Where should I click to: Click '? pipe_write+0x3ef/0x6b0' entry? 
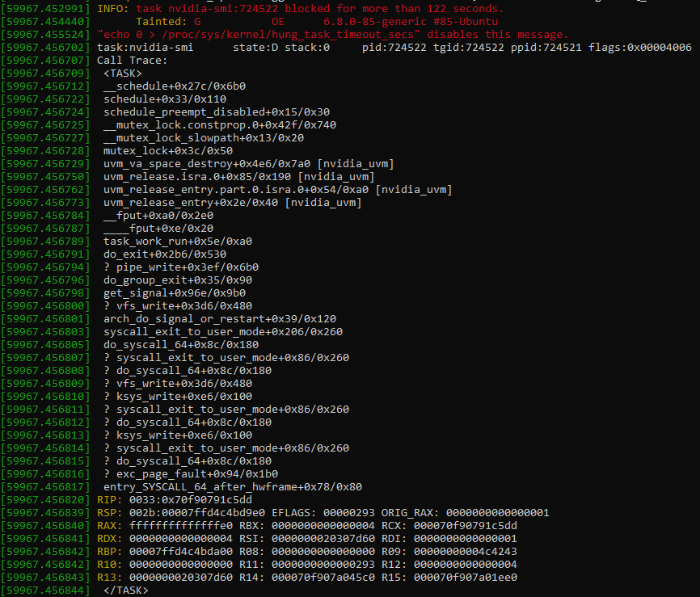tap(181, 267)
